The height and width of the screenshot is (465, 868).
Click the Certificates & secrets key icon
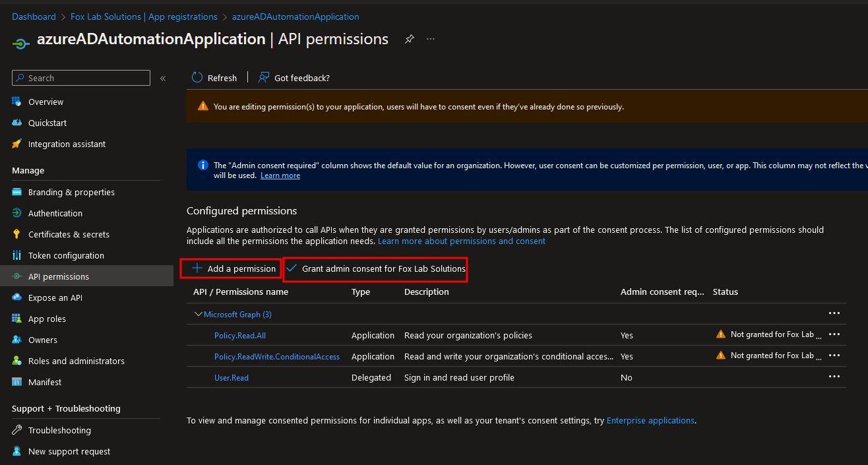click(x=17, y=234)
